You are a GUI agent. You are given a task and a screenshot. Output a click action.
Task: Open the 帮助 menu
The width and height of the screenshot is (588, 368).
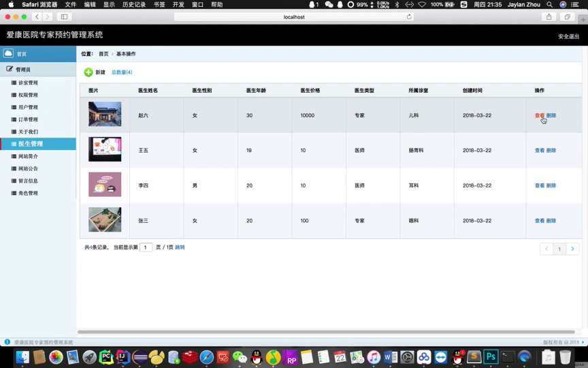(x=216, y=5)
